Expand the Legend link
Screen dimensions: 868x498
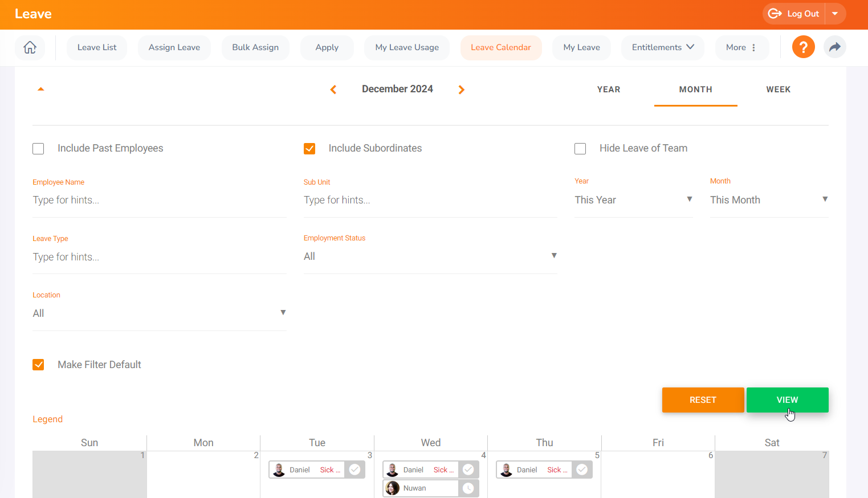coord(47,419)
